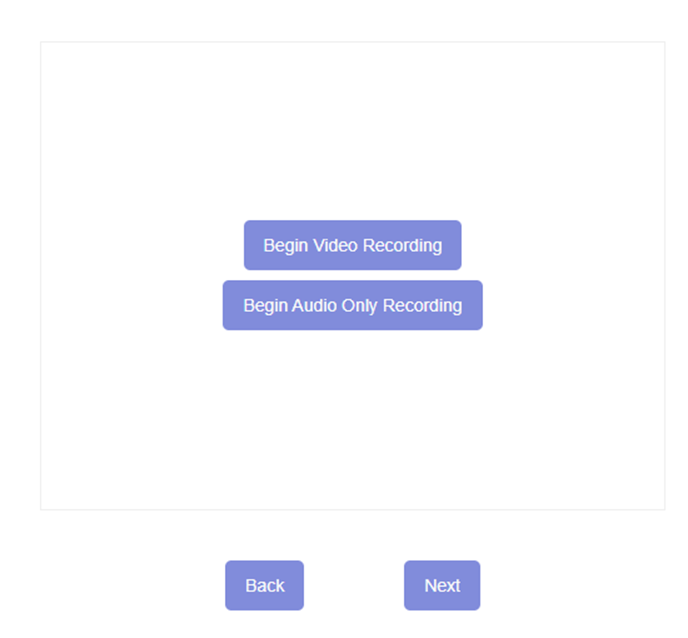Viewport: 688px width, 638px height.
Task: Hit the purple Back button
Action: [264, 585]
